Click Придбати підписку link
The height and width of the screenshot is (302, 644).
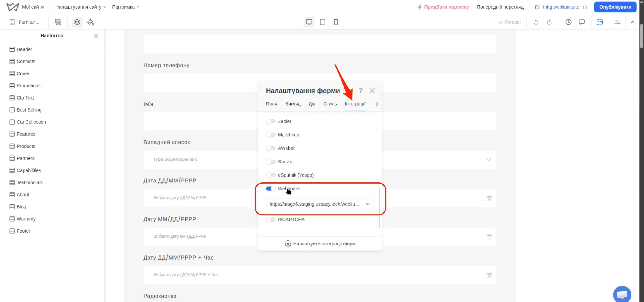(443, 7)
